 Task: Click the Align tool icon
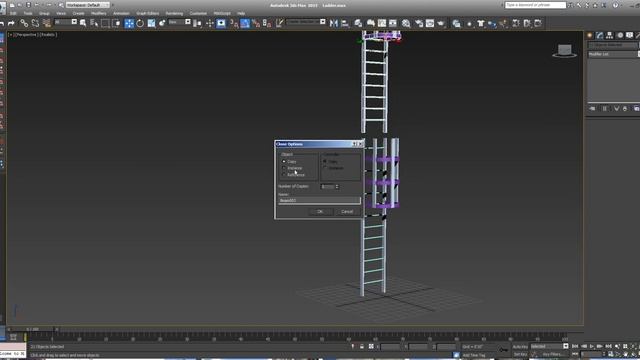345,24
